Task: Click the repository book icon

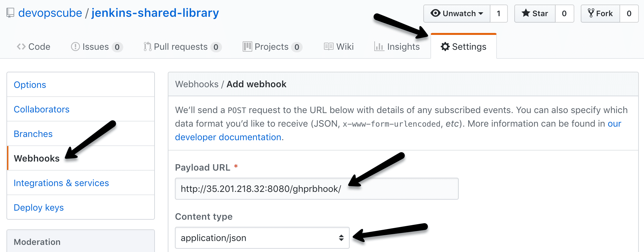Action: tap(10, 13)
